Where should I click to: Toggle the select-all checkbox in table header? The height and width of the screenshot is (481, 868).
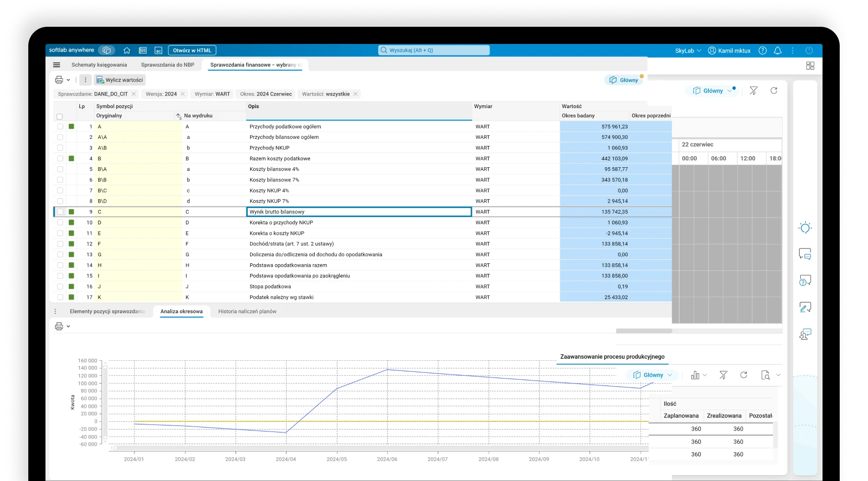pyautogui.click(x=60, y=117)
